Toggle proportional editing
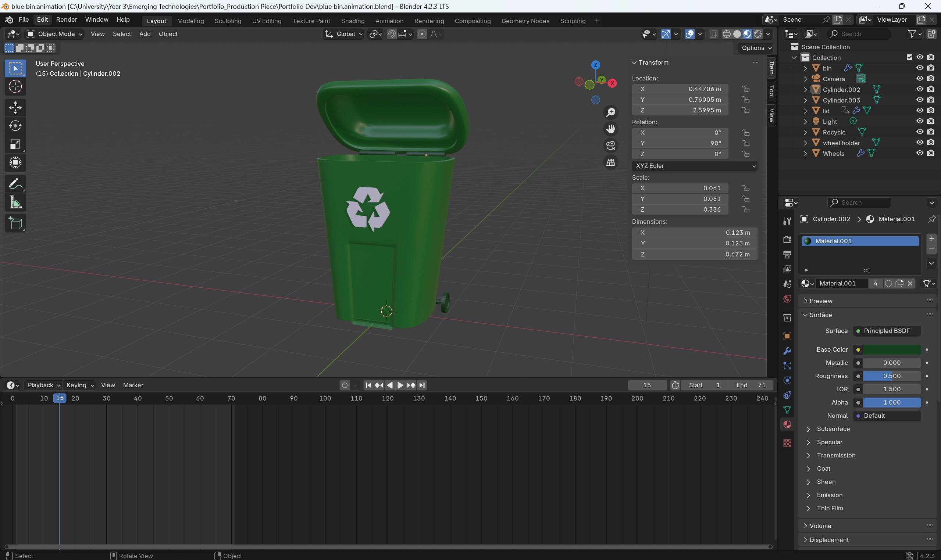Image resolution: width=941 pixels, height=560 pixels. [422, 34]
